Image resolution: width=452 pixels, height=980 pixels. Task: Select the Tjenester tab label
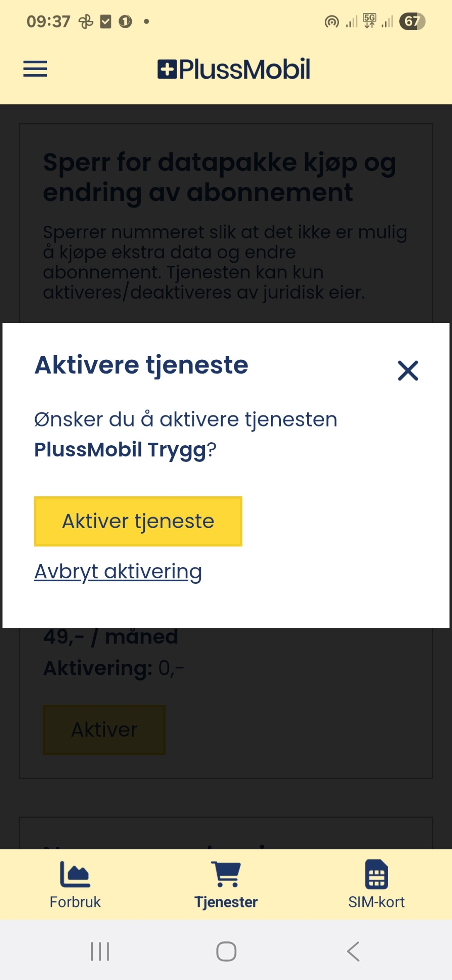[x=226, y=902]
